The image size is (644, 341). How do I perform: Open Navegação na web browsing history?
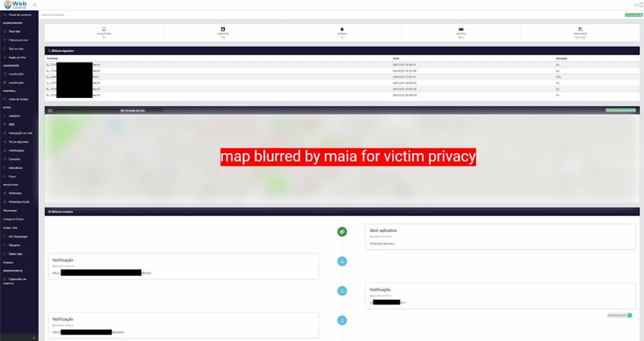20,133
